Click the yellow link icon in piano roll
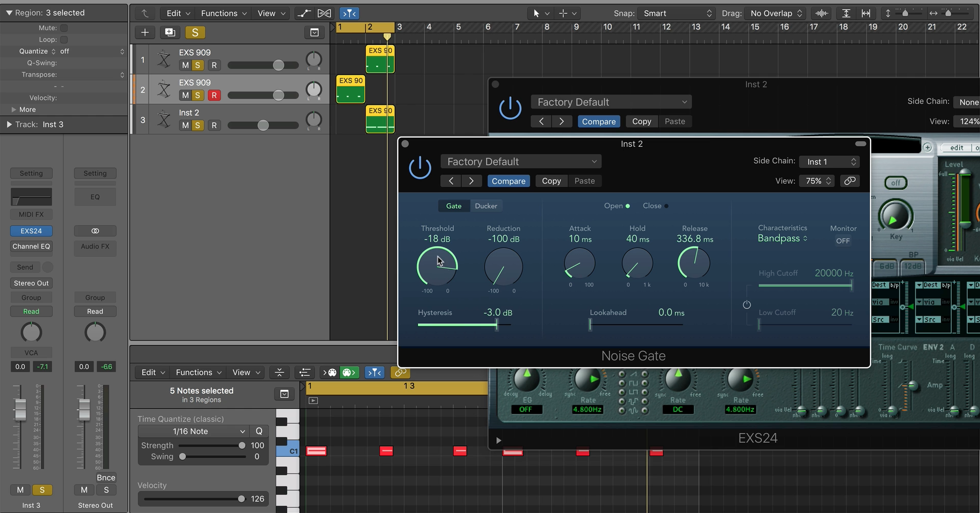This screenshot has height=513, width=980. click(400, 372)
